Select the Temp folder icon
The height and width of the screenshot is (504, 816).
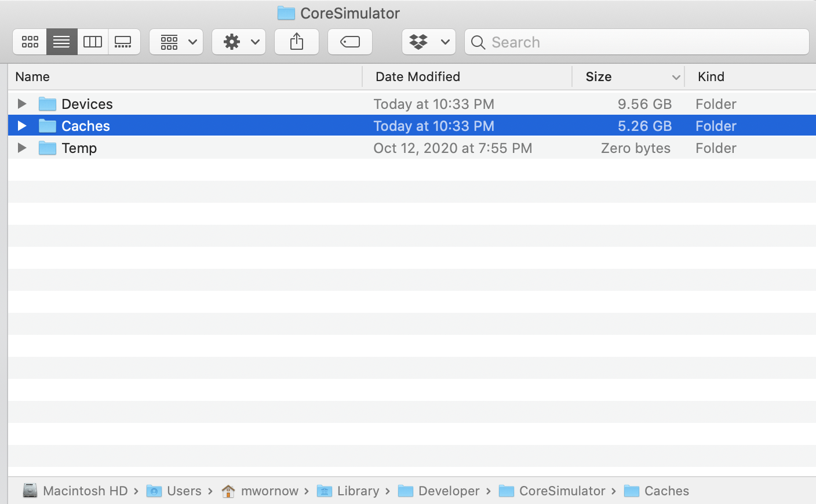point(48,148)
